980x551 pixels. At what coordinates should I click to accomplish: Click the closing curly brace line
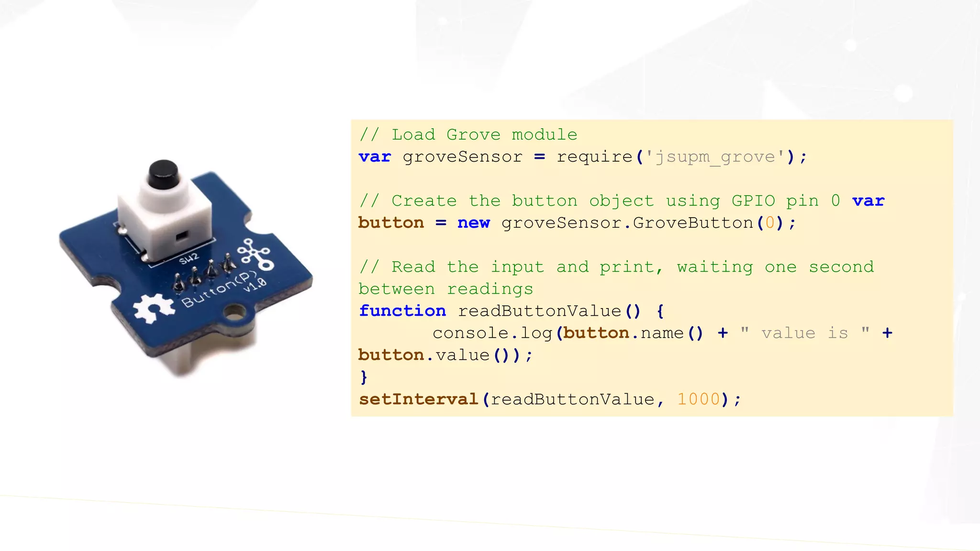[x=364, y=377]
